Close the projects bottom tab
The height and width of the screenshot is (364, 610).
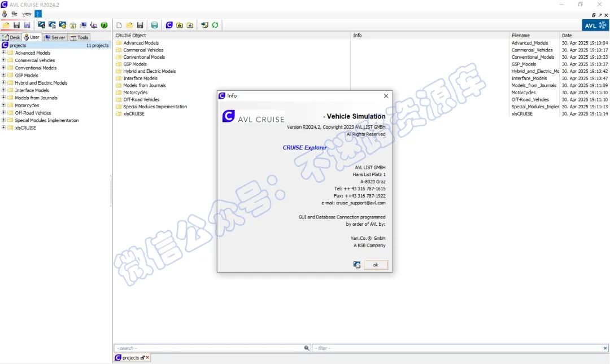(x=147, y=357)
